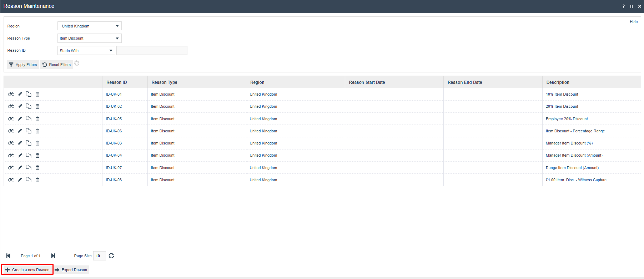Viewport: 644px width, 279px height.
Task: Delete reason ID-UK-03
Action: (x=37, y=143)
